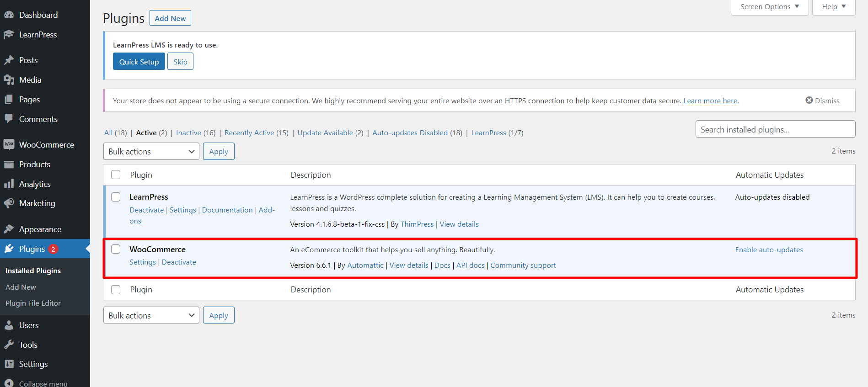This screenshot has height=387, width=868.
Task: Click the Analytics bar chart icon
Action: 9,184
